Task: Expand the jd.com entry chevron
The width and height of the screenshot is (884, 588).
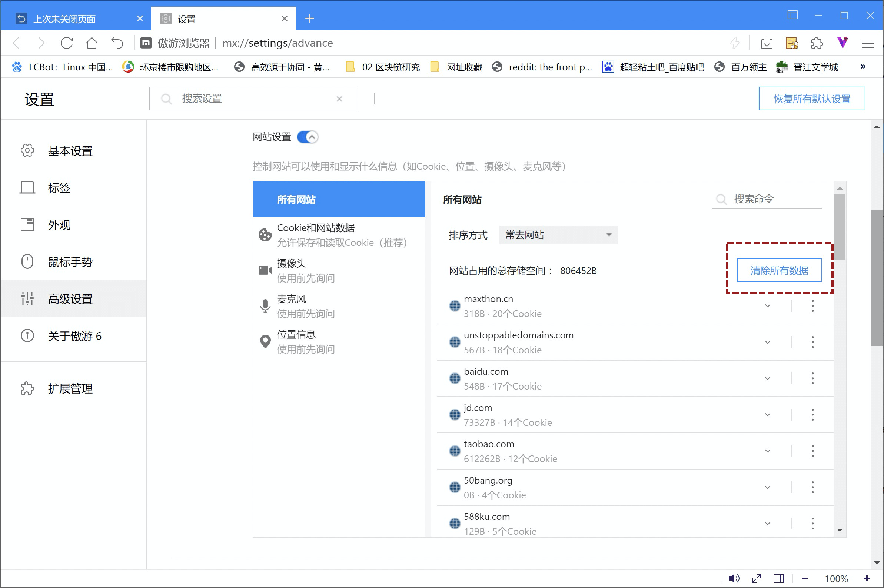Action: coord(768,415)
